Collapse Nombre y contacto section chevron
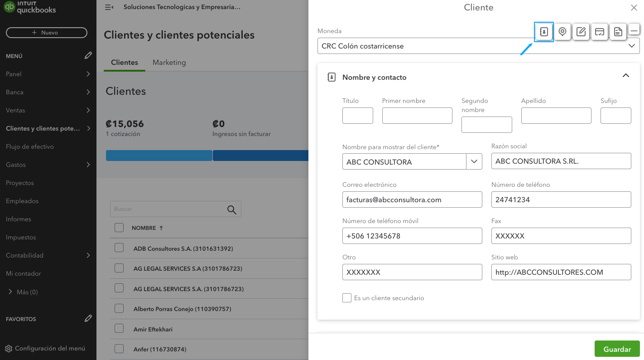This screenshot has width=644, height=360. (626, 76)
